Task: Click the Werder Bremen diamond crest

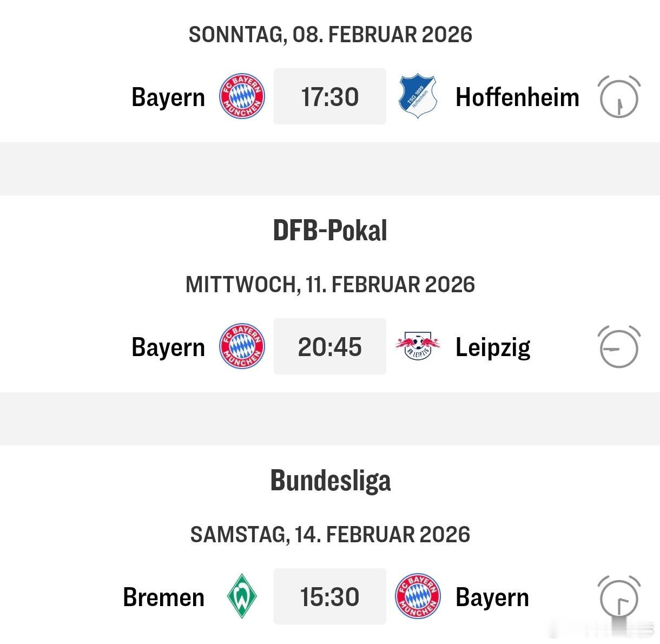Action: click(242, 597)
